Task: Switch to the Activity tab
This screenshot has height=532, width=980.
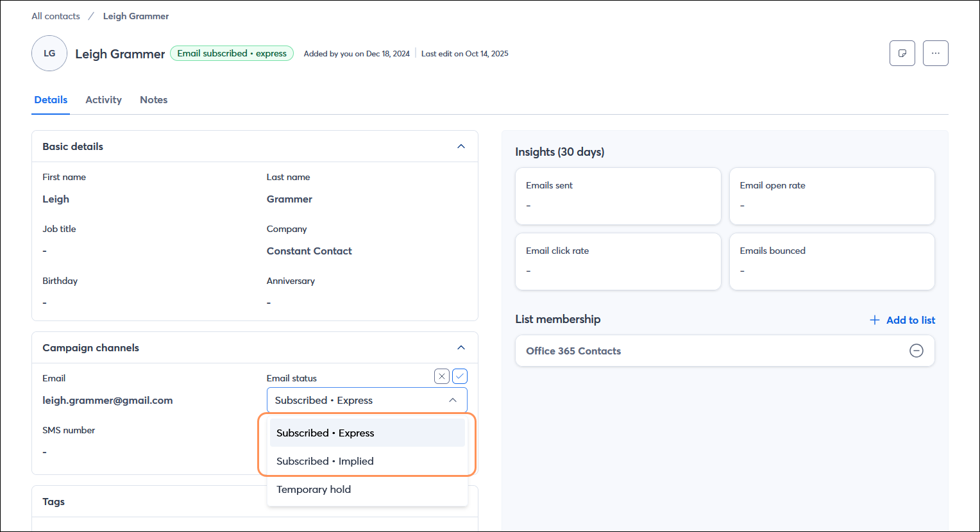Action: (x=103, y=100)
